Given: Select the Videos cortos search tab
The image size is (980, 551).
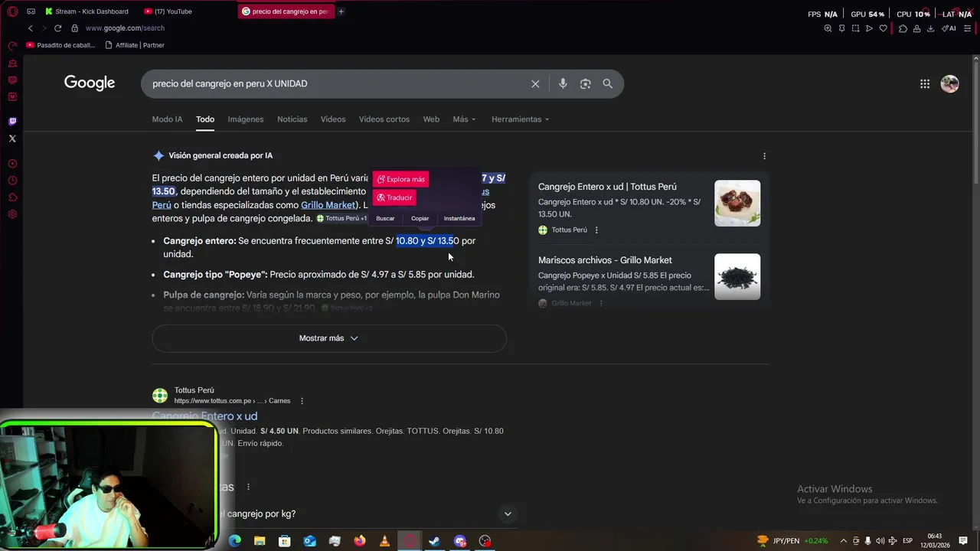Looking at the screenshot, I should pos(384,119).
